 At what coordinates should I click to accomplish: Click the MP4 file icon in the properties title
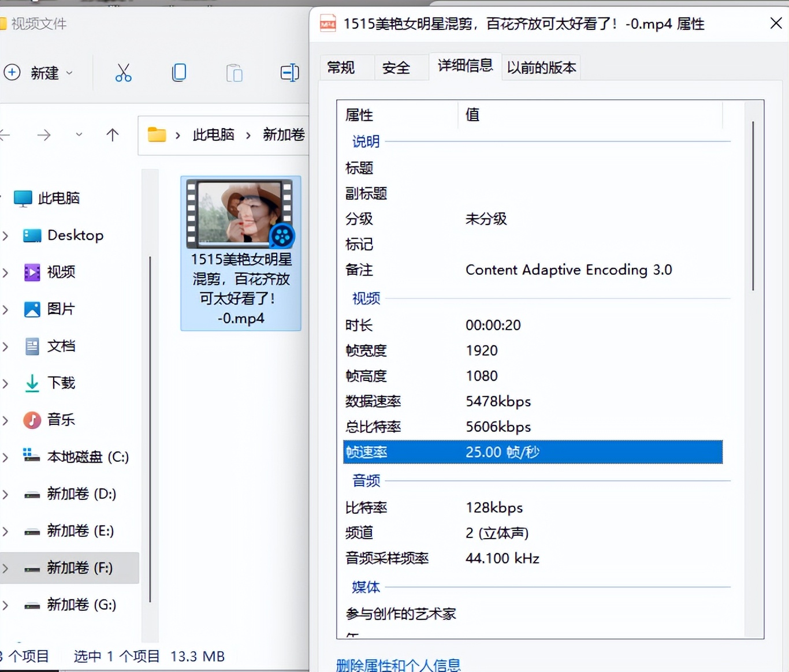pyautogui.click(x=327, y=24)
